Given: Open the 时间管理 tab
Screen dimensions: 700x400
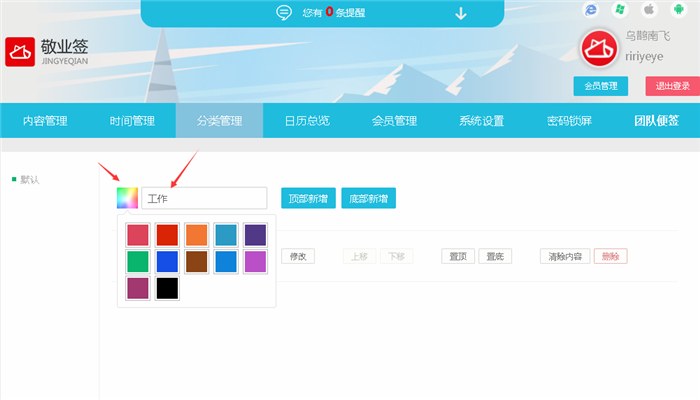Looking at the screenshot, I should [x=132, y=121].
